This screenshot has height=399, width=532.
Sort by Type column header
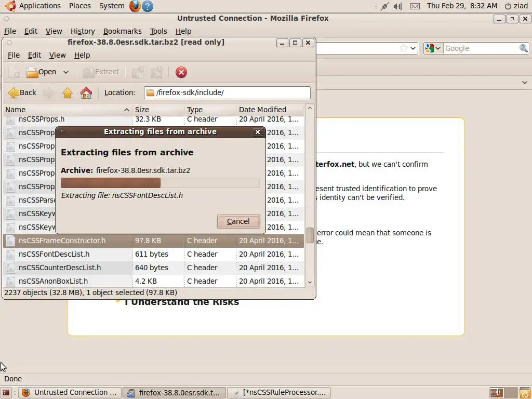(210, 110)
